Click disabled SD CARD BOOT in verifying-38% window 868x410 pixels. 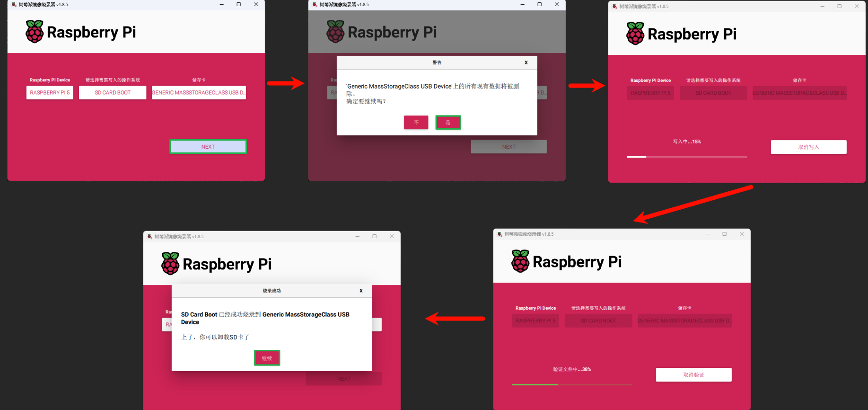point(598,321)
